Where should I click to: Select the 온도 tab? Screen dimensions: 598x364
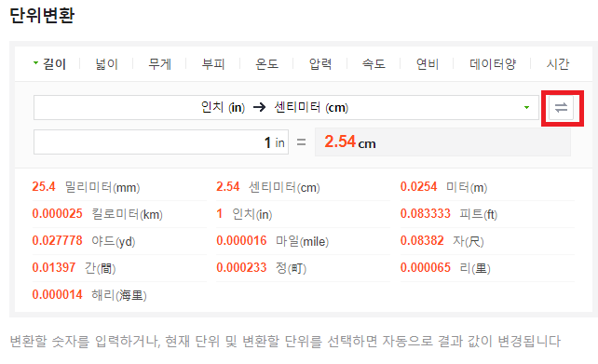pyautogui.click(x=266, y=63)
